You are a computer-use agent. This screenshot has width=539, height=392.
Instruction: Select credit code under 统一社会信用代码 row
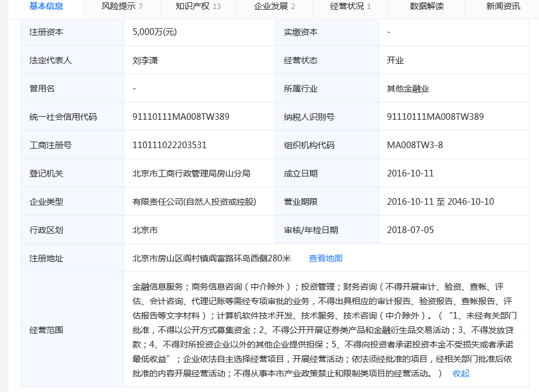[x=181, y=117]
